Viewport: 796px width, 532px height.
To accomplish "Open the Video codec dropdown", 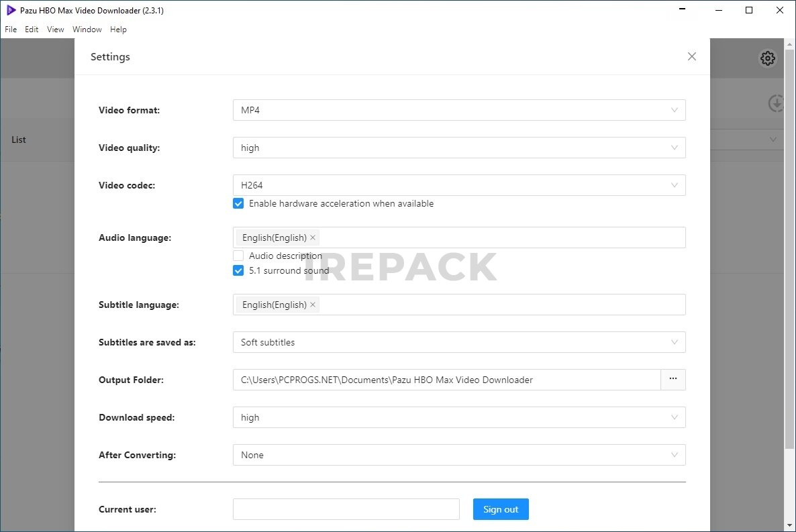I will pos(459,185).
